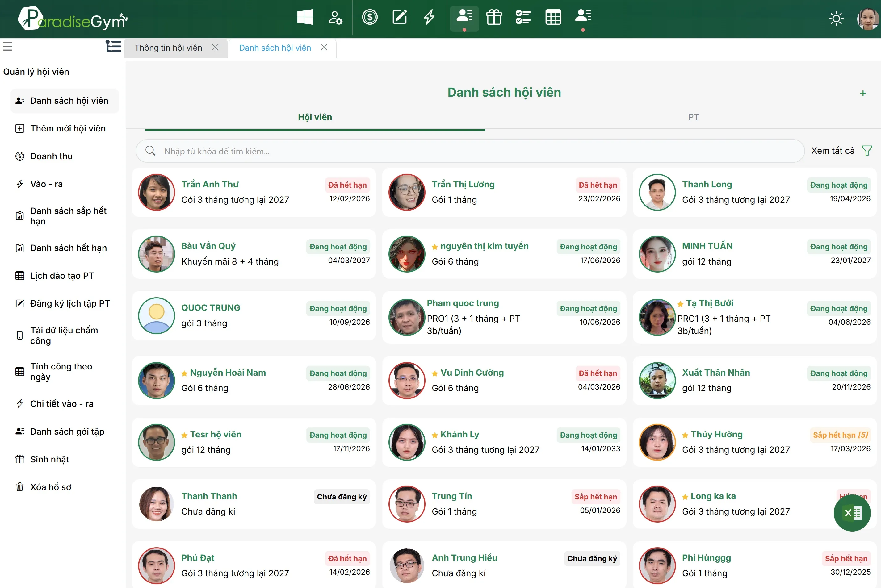The width and height of the screenshot is (881, 588).
Task: Open Danh sách sắp hết hạn in sidebar
Action: click(65, 216)
